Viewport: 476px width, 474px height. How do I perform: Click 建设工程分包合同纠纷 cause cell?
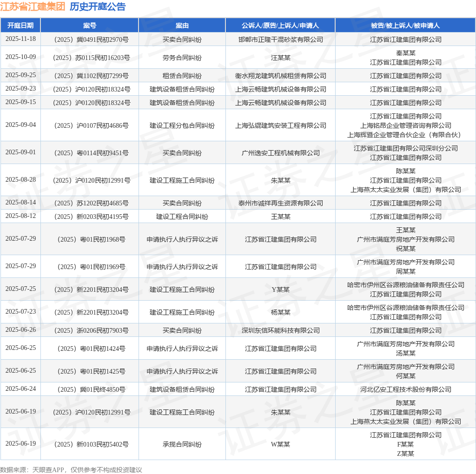pyautogui.click(x=182, y=125)
